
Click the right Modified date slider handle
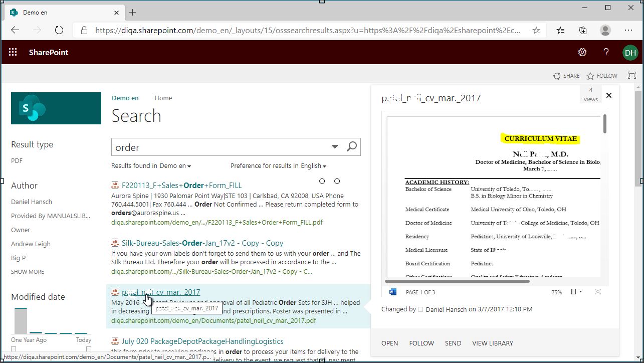tap(89, 349)
